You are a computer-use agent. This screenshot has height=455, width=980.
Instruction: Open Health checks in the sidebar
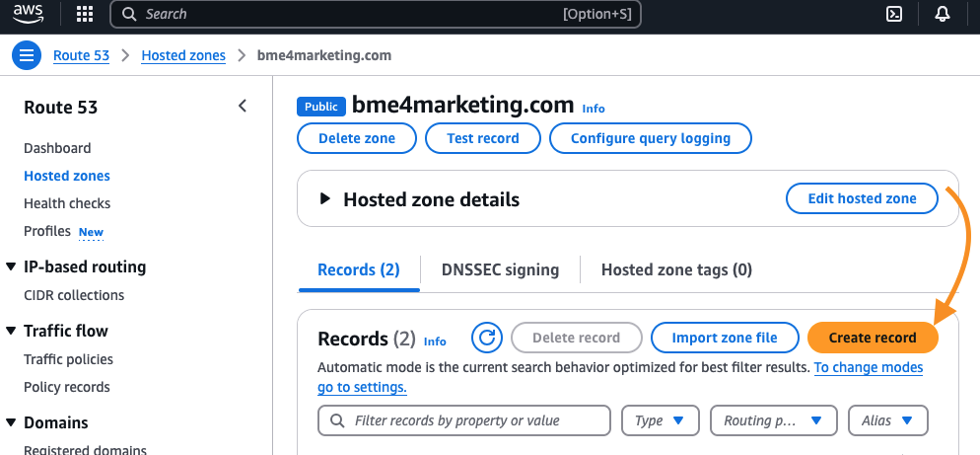click(x=67, y=203)
